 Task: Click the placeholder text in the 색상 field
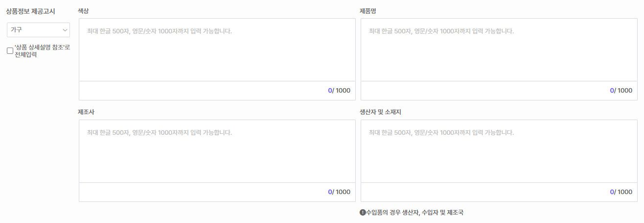pos(160,31)
